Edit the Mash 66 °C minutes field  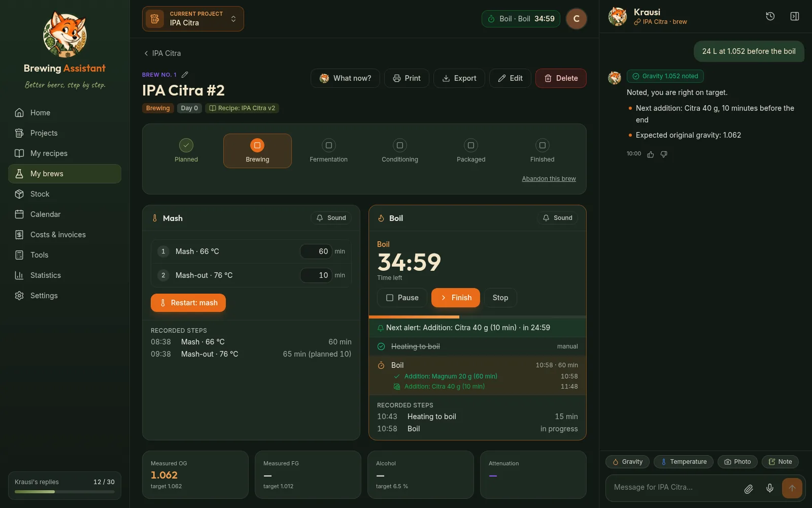click(316, 251)
